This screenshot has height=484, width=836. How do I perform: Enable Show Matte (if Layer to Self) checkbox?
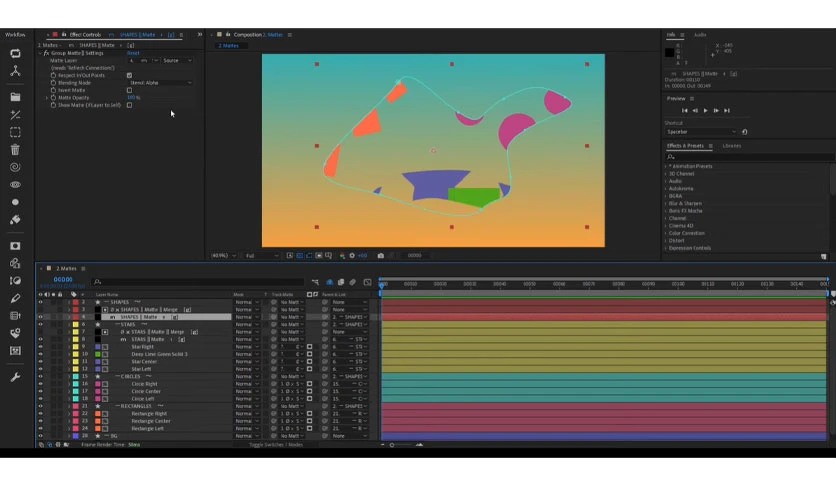(130, 106)
